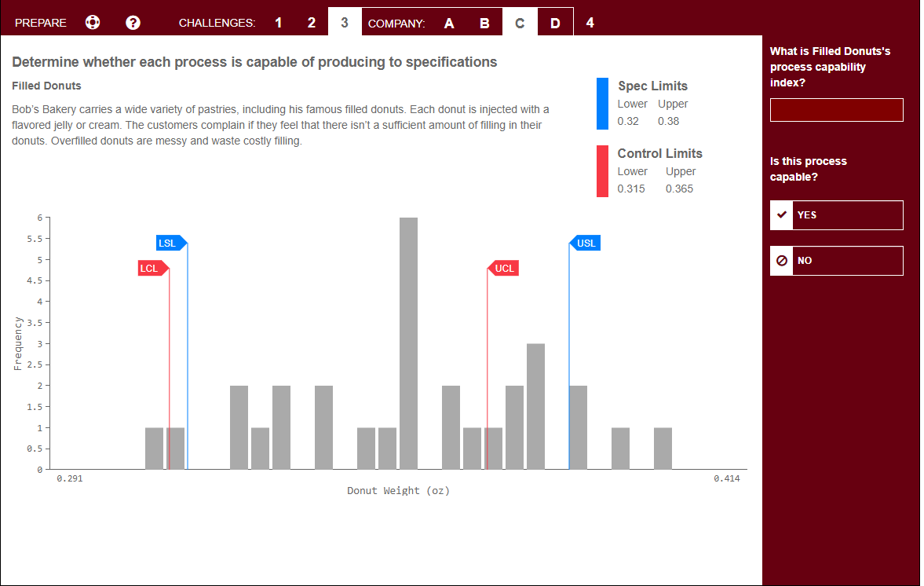Click the process capability index input field

(x=836, y=110)
